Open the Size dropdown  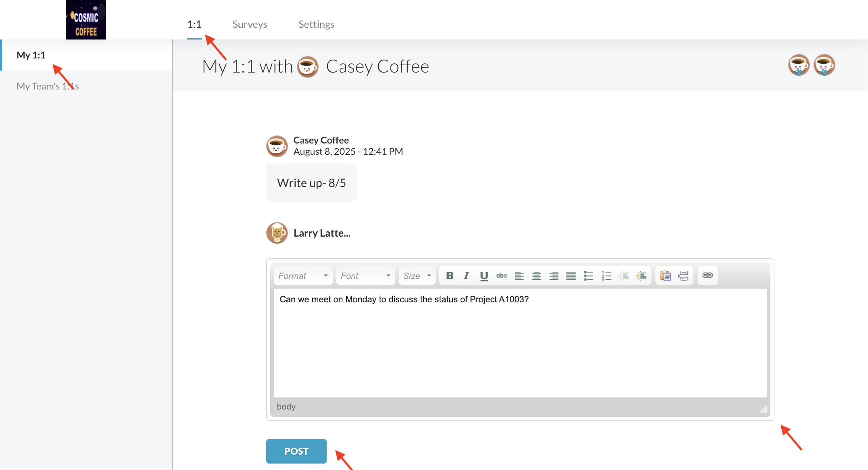tap(417, 276)
